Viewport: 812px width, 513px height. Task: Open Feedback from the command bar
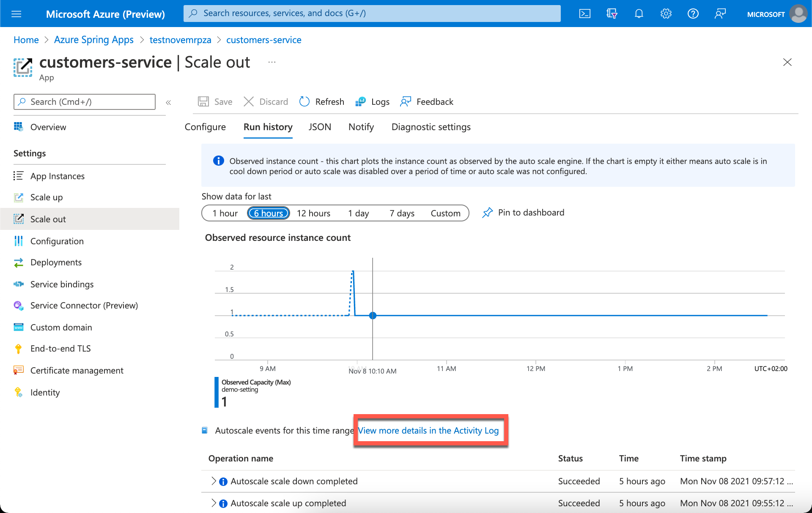(427, 102)
